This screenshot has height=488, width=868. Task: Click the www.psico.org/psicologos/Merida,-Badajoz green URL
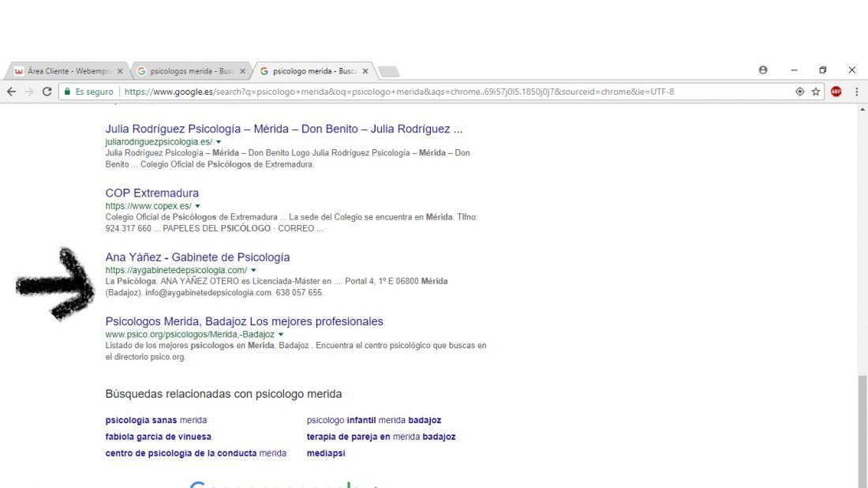[190, 335]
